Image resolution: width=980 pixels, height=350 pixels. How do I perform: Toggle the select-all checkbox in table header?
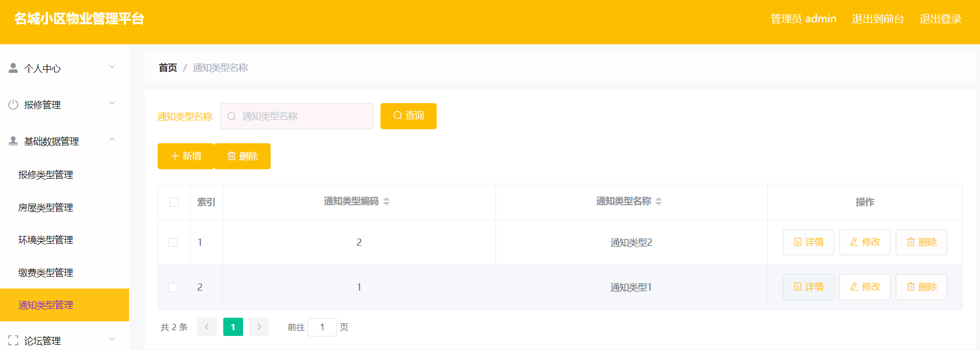[174, 202]
